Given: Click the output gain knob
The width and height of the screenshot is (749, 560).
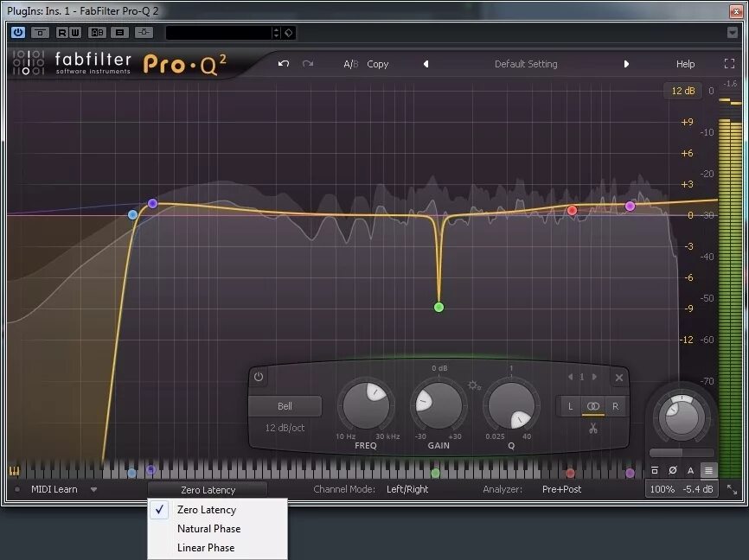Looking at the screenshot, I should tap(682, 417).
